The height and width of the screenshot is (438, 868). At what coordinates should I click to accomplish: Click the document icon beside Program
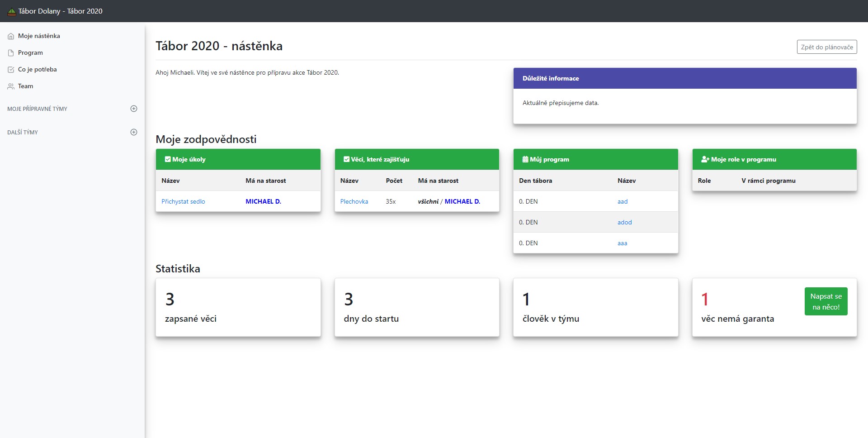coord(11,53)
